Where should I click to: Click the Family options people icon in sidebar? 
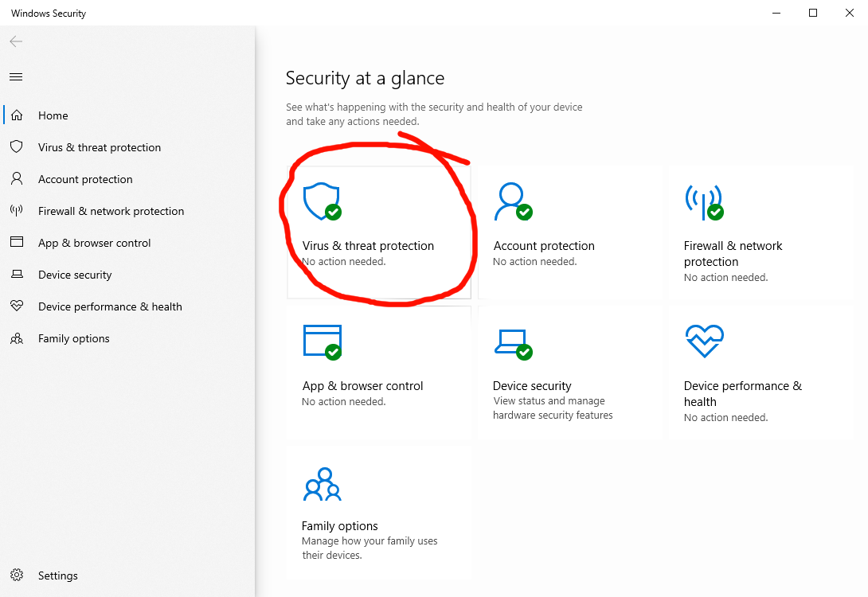16,338
